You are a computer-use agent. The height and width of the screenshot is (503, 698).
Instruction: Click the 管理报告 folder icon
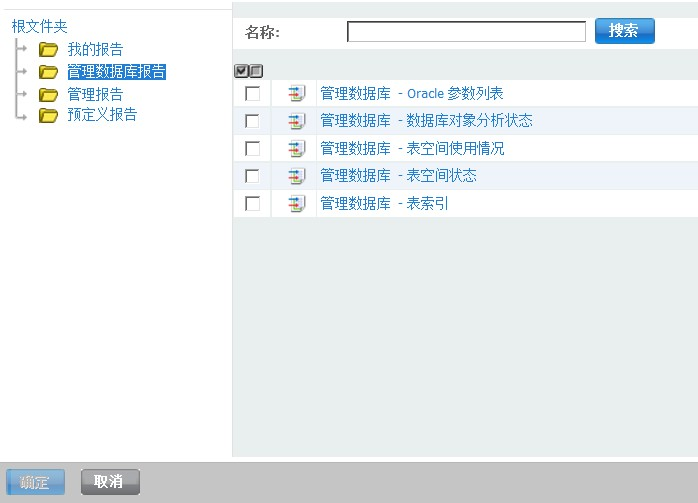[48, 94]
